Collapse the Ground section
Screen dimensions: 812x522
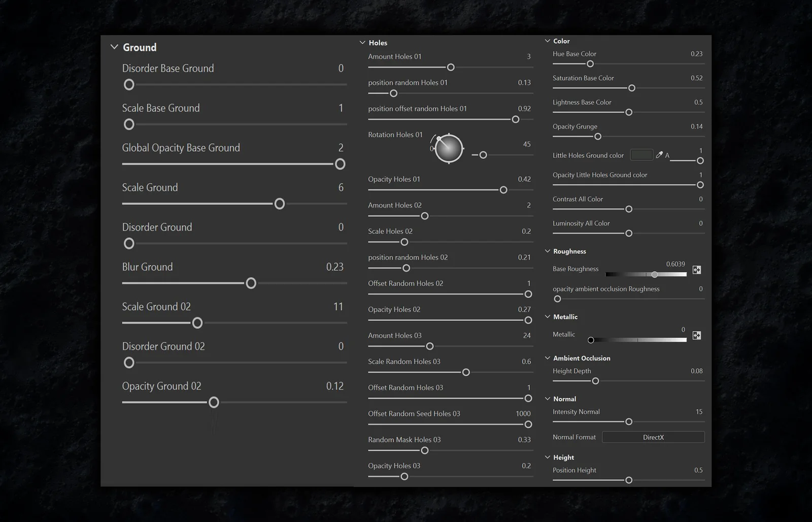pos(114,47)
